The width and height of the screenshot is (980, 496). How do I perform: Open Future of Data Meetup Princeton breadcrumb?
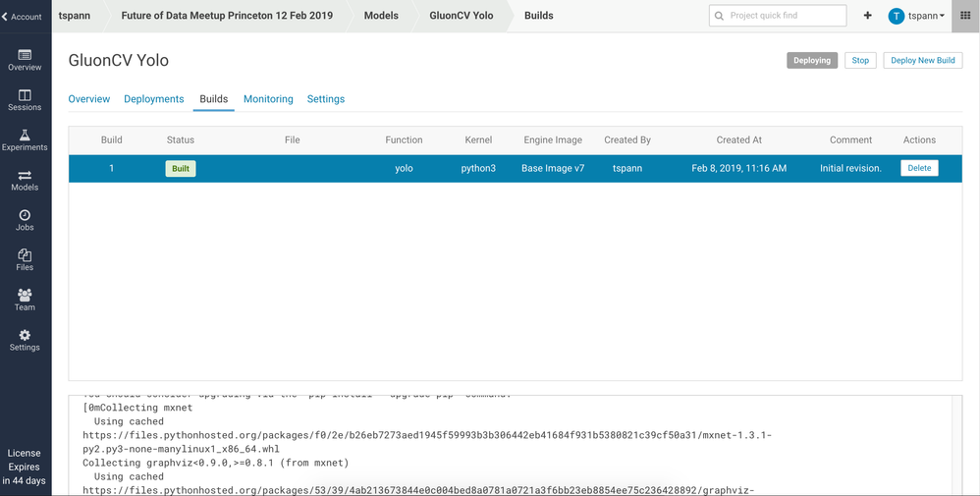point(227,16)
